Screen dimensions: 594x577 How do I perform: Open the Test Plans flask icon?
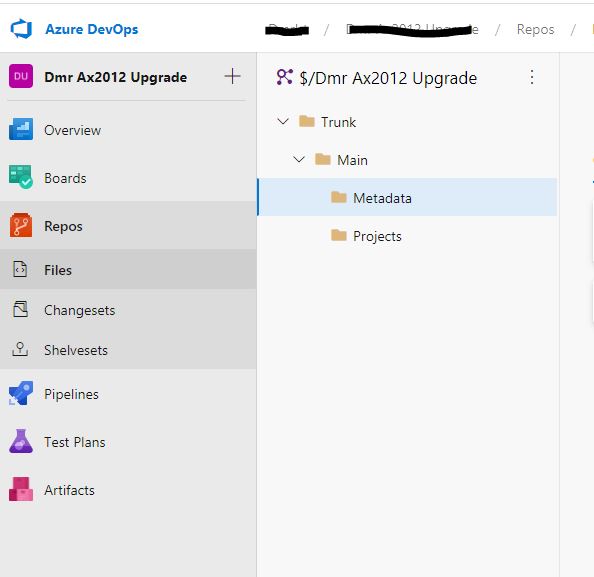(x=21, y=441)
